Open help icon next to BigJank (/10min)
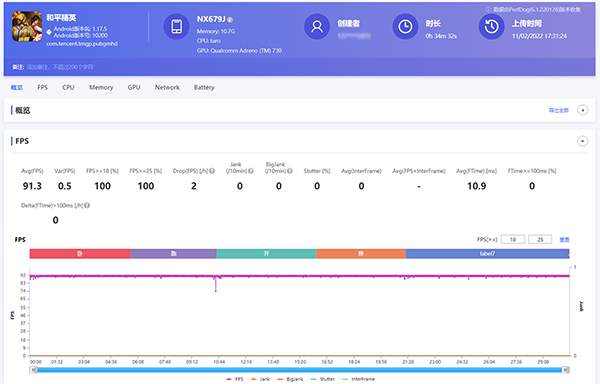Screen dimensions: 600x384 (290, 171)
